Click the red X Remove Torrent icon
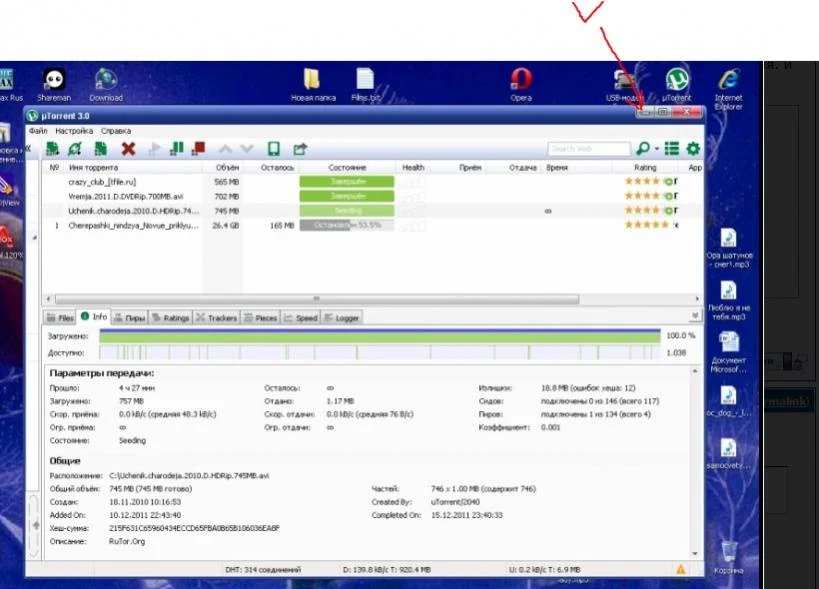Image resolution: width=819 pixels, height=589 pixels. (x=128, y=149)
